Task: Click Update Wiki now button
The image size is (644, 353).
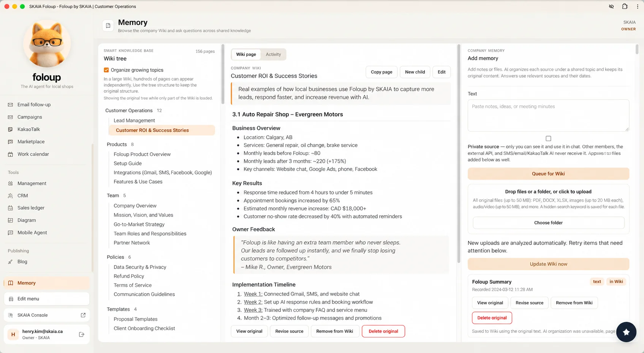Action: [x=548, y=264]
